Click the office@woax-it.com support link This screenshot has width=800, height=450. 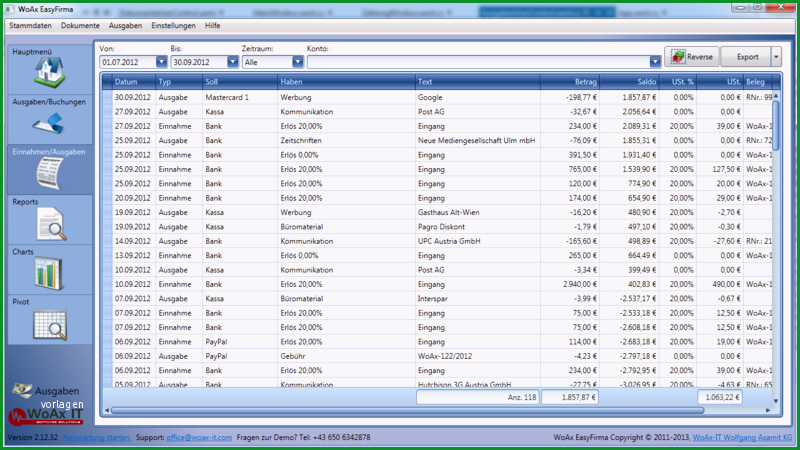point(199,437)
